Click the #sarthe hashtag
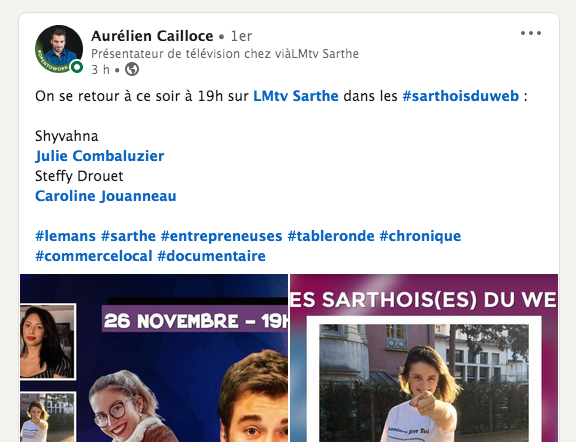576x442 pixels. (128, 236)
